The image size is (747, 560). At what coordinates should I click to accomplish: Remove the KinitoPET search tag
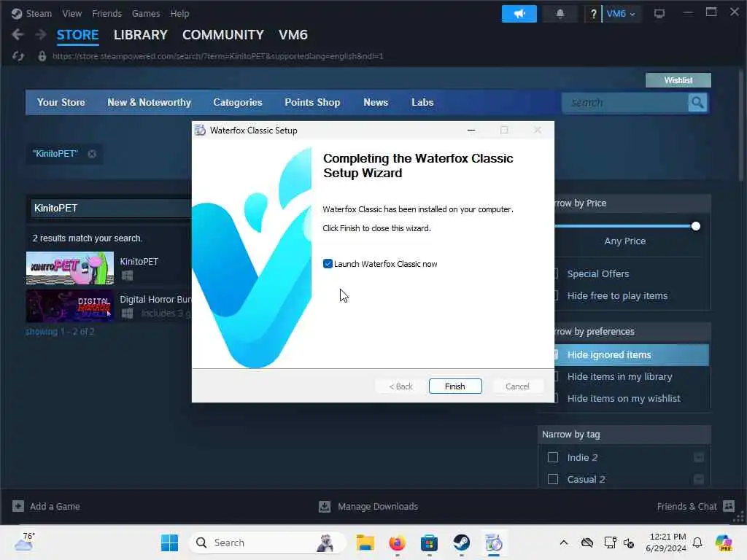[x=92, y=154]
